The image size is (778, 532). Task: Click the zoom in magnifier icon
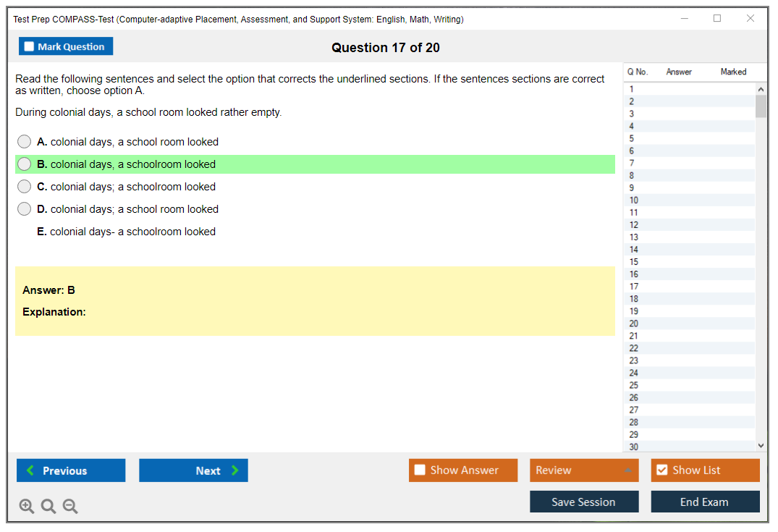(27, 507)
